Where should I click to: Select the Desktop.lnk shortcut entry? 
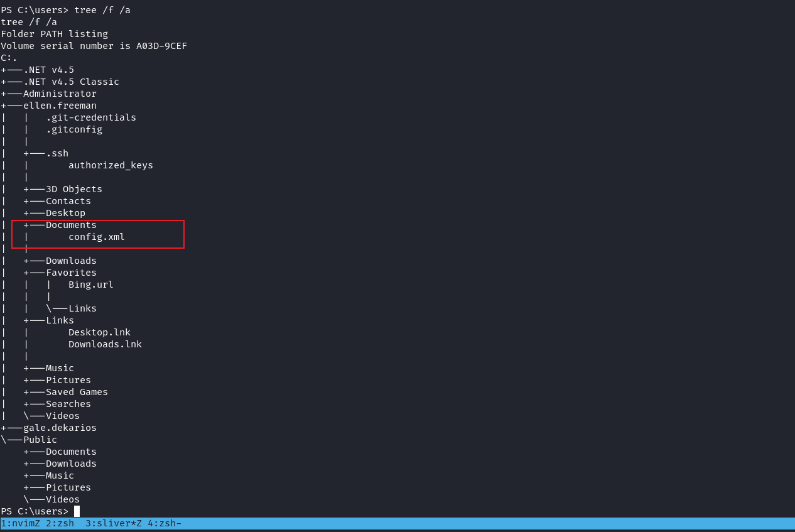[x=99, y=332]
